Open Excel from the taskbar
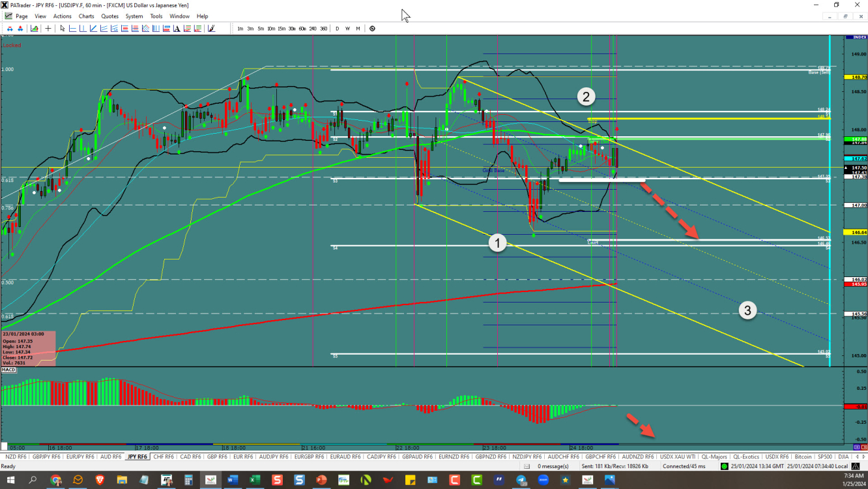This screenshot has height=489, width=868. pos(254,480)
